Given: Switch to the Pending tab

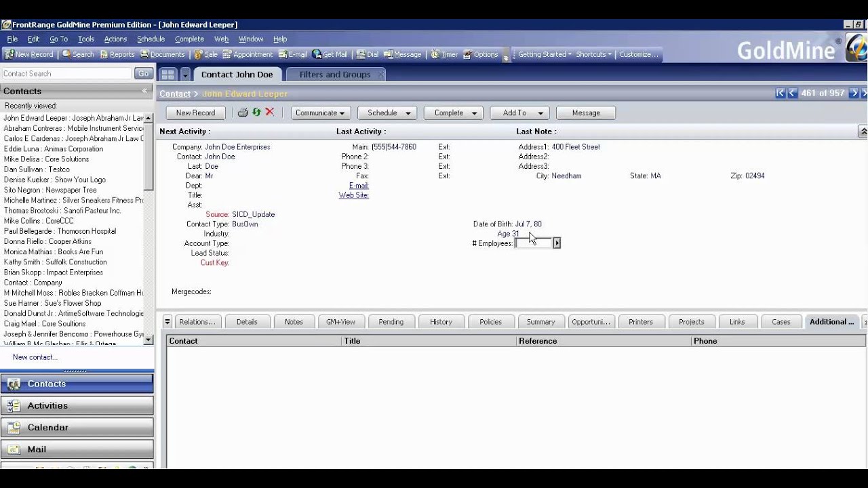Looking at the screenshot, I should (391, 322).
